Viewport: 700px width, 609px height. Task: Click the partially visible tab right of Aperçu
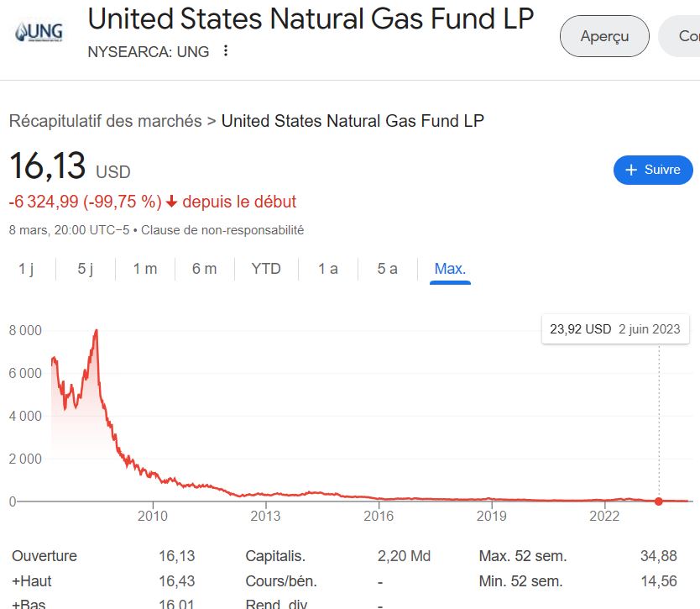point(683,36)
